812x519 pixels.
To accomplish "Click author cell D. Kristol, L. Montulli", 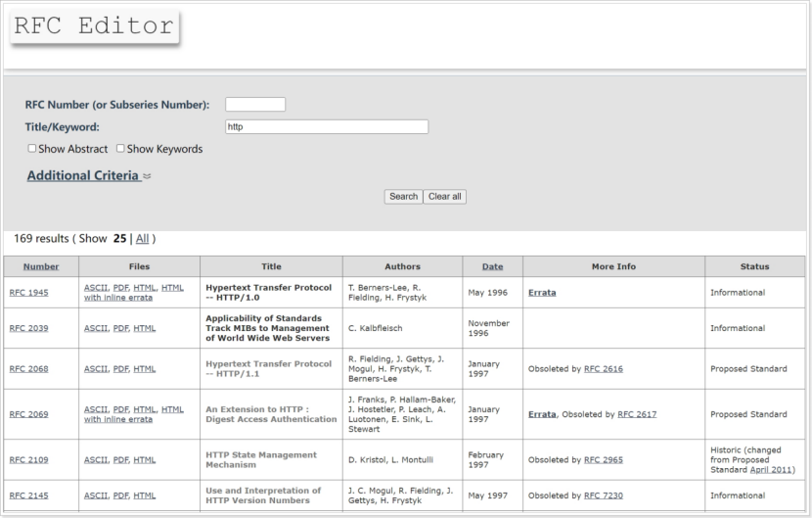I will 390,460.
